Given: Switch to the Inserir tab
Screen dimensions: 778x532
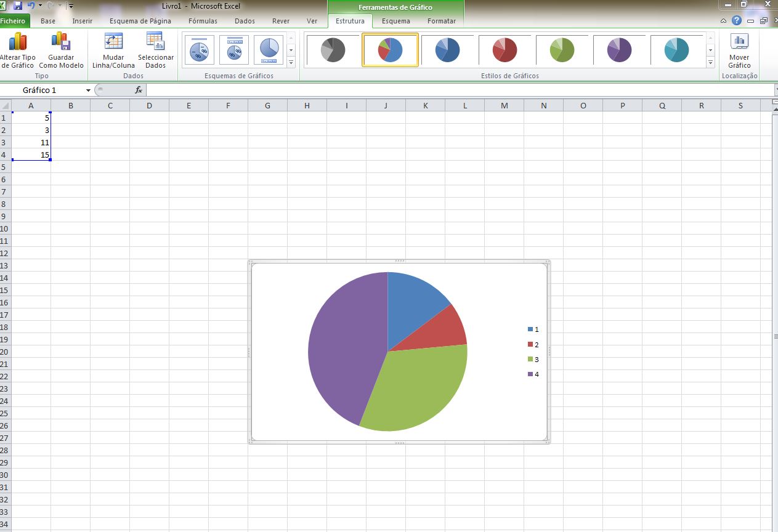Looking at the screenshot, I should pyautogui.click(x=83, y=21).
